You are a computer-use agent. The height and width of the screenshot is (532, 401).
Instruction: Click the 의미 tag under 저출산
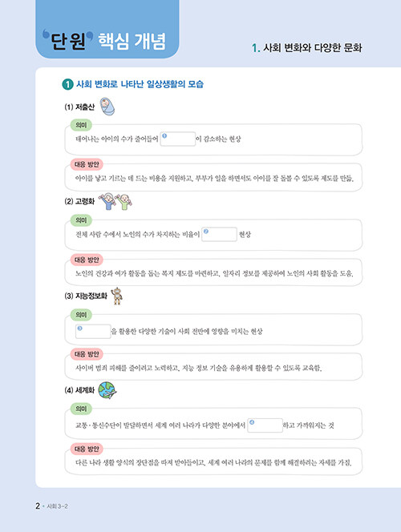pos(81,125)
